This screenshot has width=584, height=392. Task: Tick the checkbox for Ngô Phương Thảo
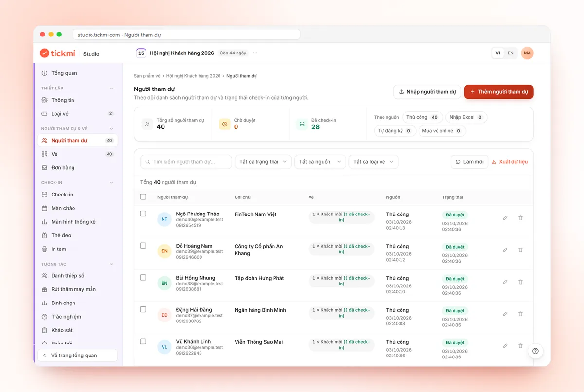click(143, 214)
